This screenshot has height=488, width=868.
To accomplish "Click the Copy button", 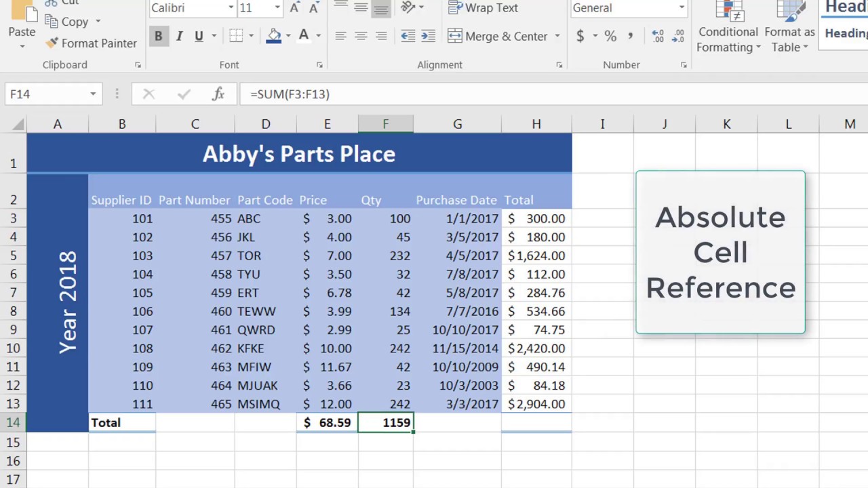I will [66, 22].
